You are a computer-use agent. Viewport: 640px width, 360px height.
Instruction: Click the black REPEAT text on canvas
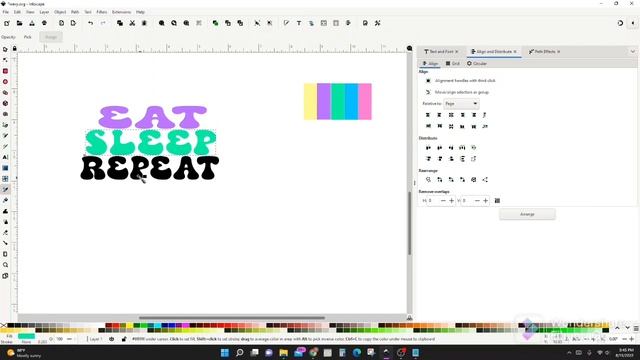click(149, 168)
